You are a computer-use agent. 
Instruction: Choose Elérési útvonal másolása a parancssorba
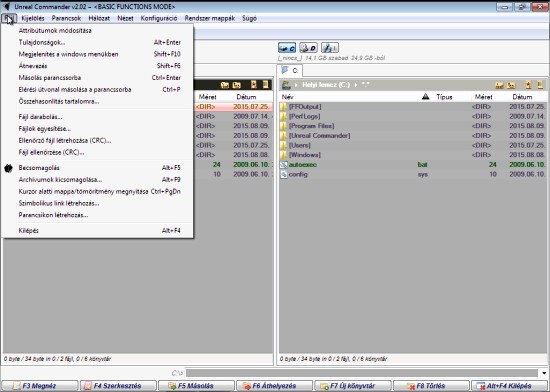coord(98,89)
